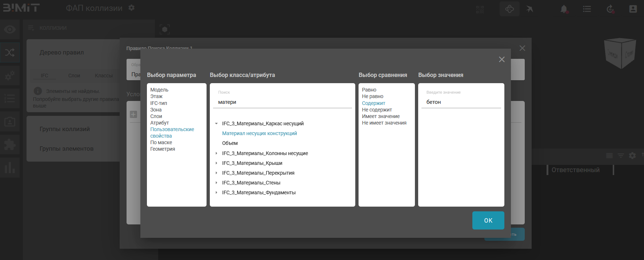This screenshot has width=644, height=260.
Task: Open the statistics bar chart sidebar icon
Action: coord(10,168)
